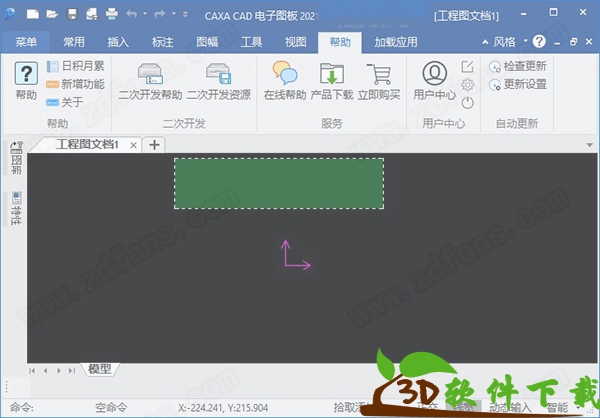600x418 pixels.
Task: Go to first layout tab arrow
Action: point(32,370)
